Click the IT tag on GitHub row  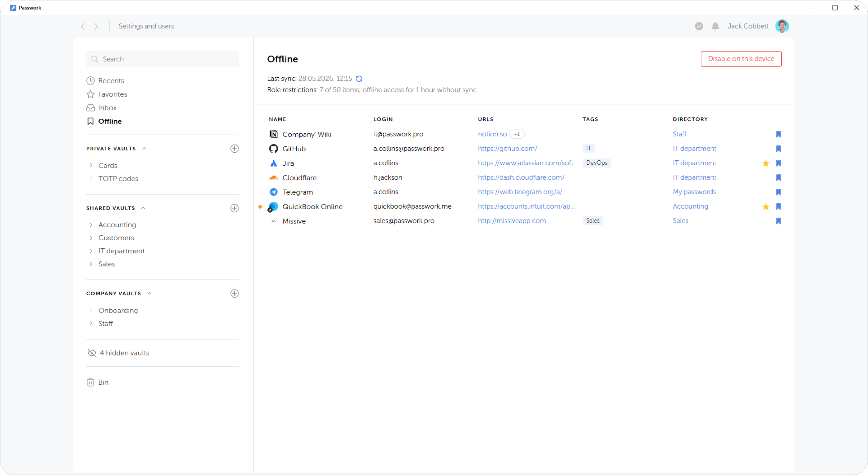coord(588,149)
